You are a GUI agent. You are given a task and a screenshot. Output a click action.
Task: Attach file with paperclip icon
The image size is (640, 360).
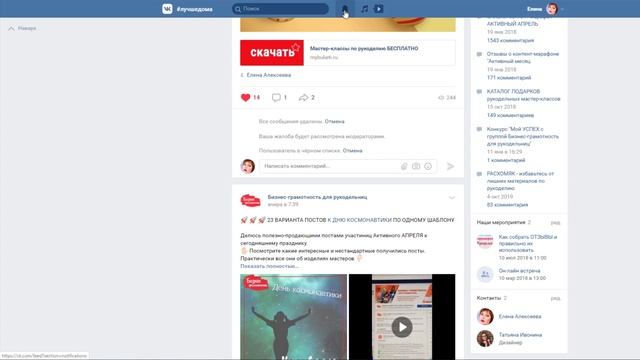click(404, 166)
